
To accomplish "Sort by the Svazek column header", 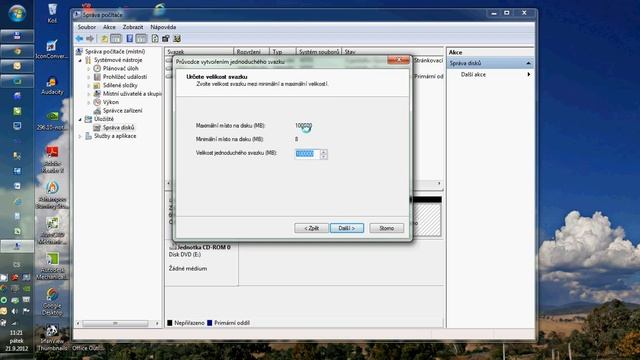I will (199, 52).
